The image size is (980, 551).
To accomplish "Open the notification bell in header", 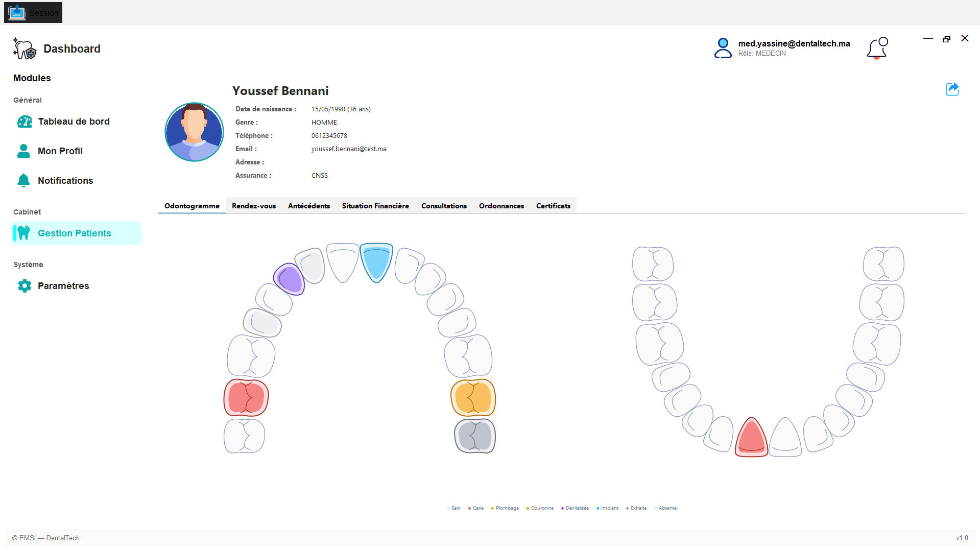I will click(x=877, y=49).
